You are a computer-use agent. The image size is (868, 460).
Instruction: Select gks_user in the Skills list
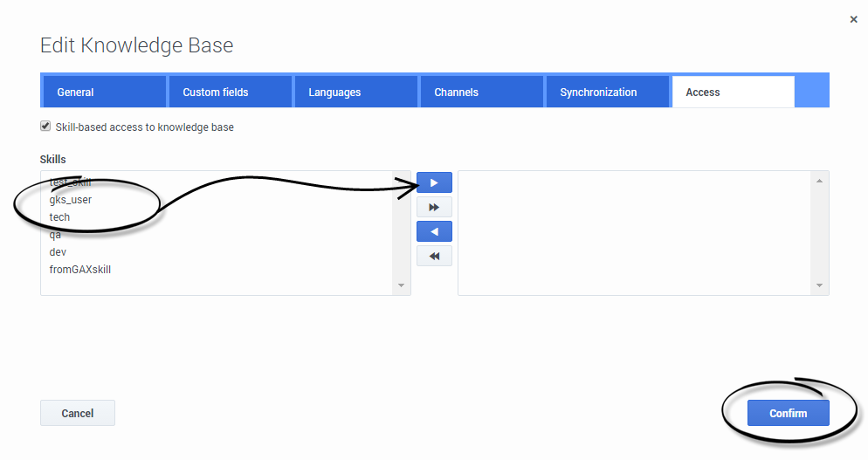pos(71,200)
